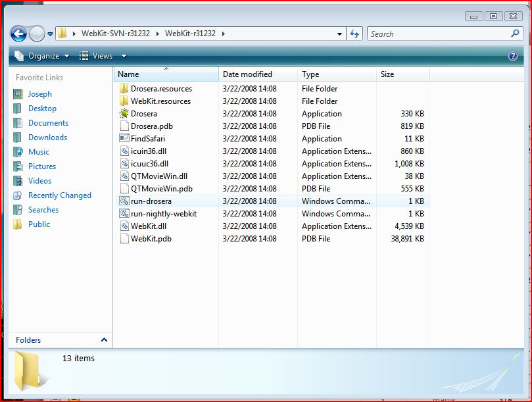Viewport: 532px width, 402px height.
Task: Select the icuin36.dll file icon
Action: 124,151
